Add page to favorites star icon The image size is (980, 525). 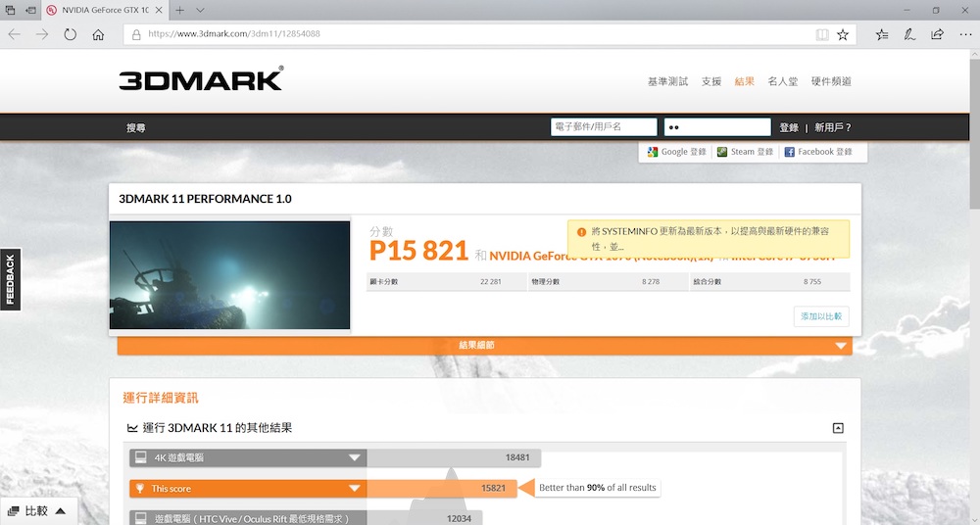click(x=843, y=34)
